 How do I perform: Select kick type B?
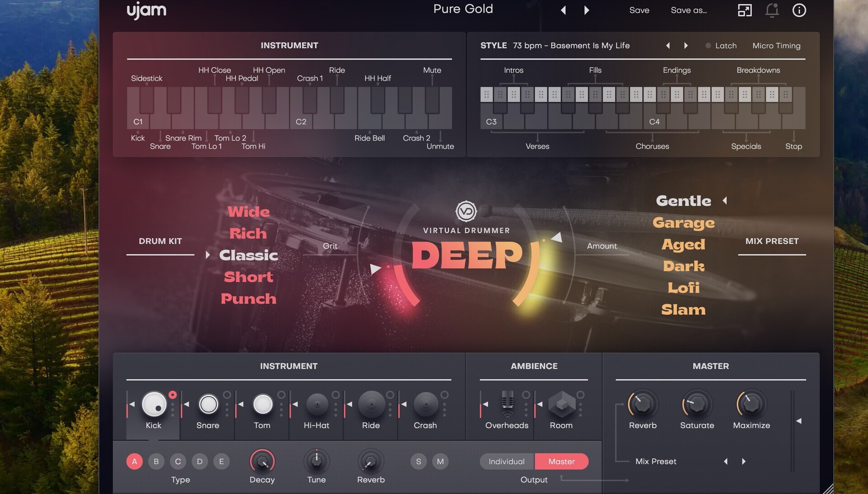pyautogui.click(x=156, y=461)
